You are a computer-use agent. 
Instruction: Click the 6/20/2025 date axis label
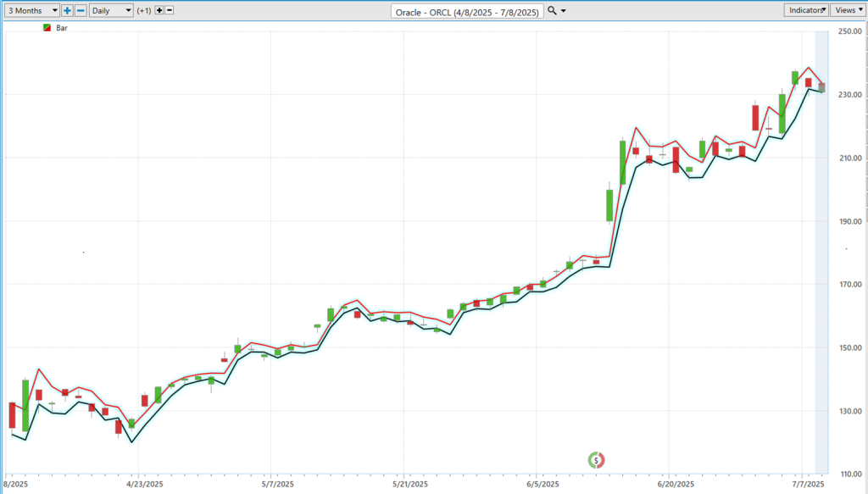point(676,484)
